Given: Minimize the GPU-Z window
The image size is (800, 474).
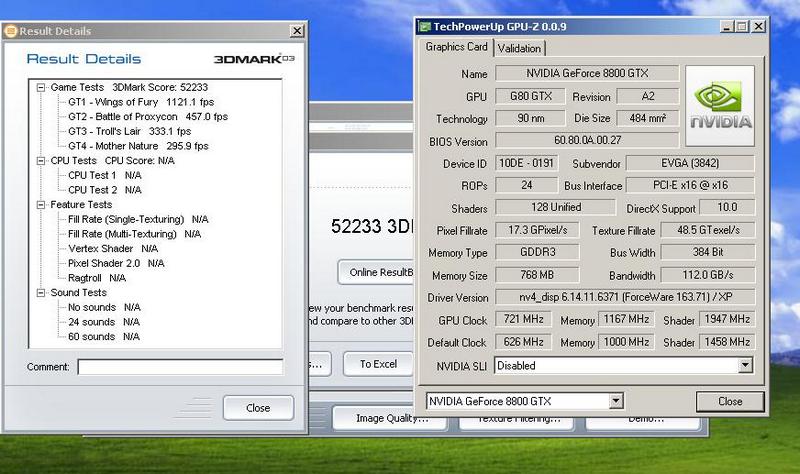Looking at the screenshot, I should [x=727, y=27].
